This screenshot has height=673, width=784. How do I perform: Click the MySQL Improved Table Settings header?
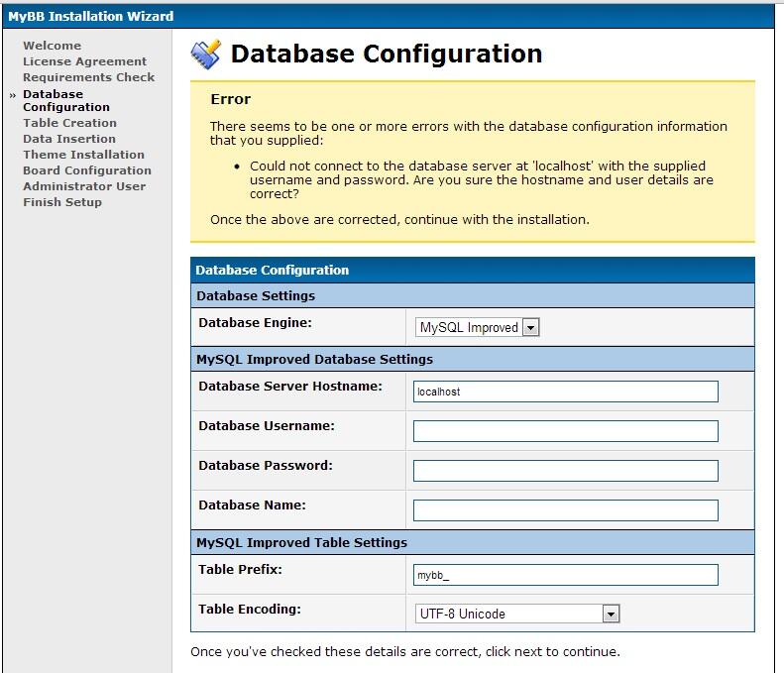pyautogui.click(x=473, y=542)
